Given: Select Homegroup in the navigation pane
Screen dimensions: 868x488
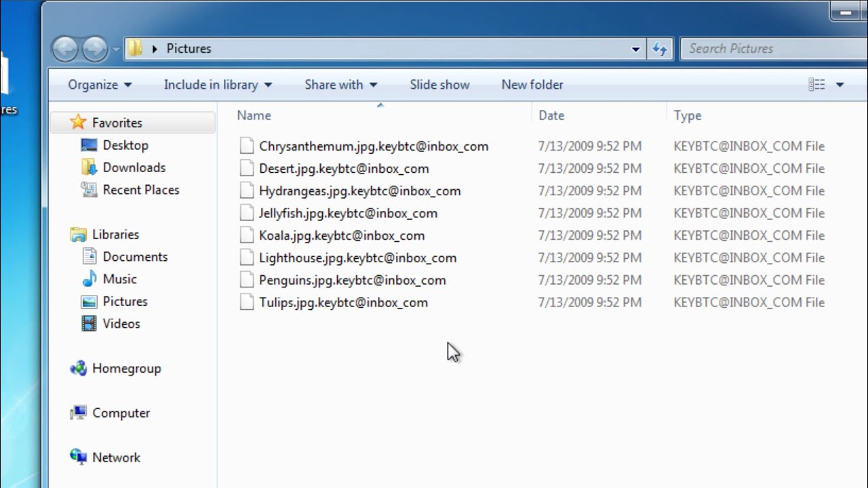Looking at the screenshot, I should (x=127, y=369).
